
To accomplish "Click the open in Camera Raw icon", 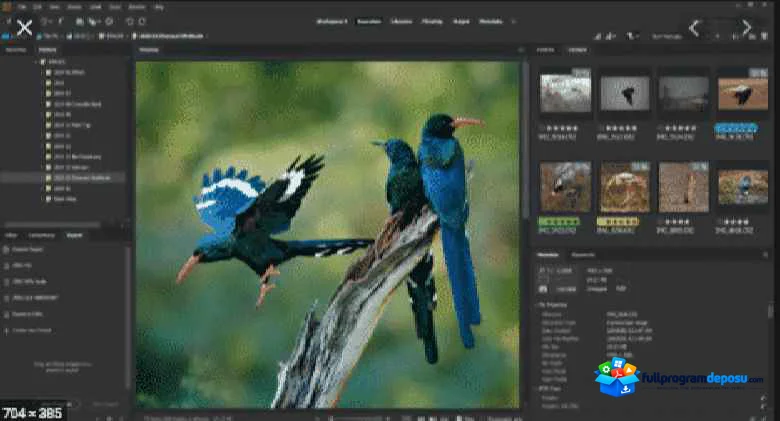I will [x=109, y=21].
